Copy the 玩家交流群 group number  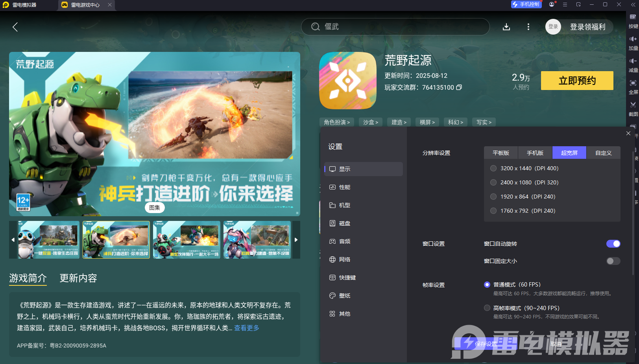click(x=459, y=87)
